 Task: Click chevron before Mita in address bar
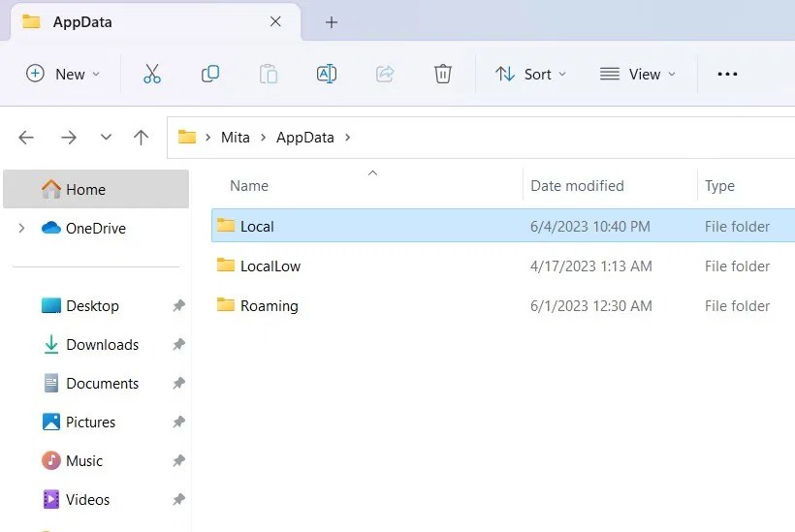tap(207, 138)
